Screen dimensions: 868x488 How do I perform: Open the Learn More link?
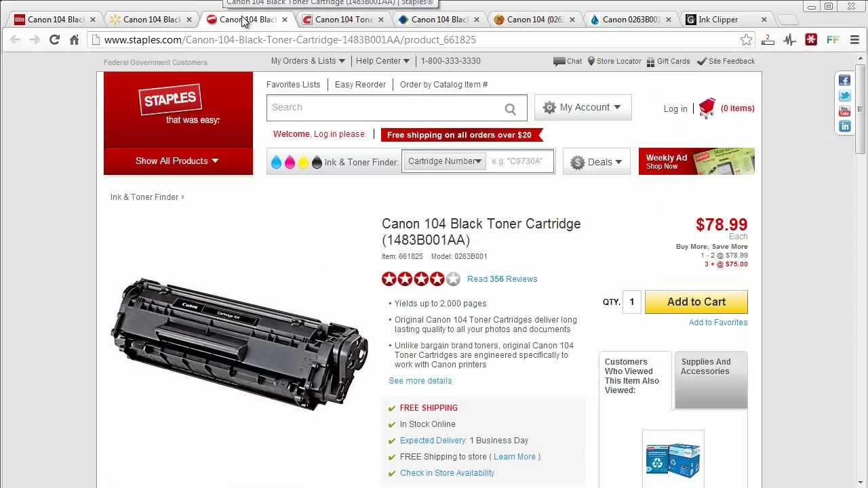click(515, 457)
